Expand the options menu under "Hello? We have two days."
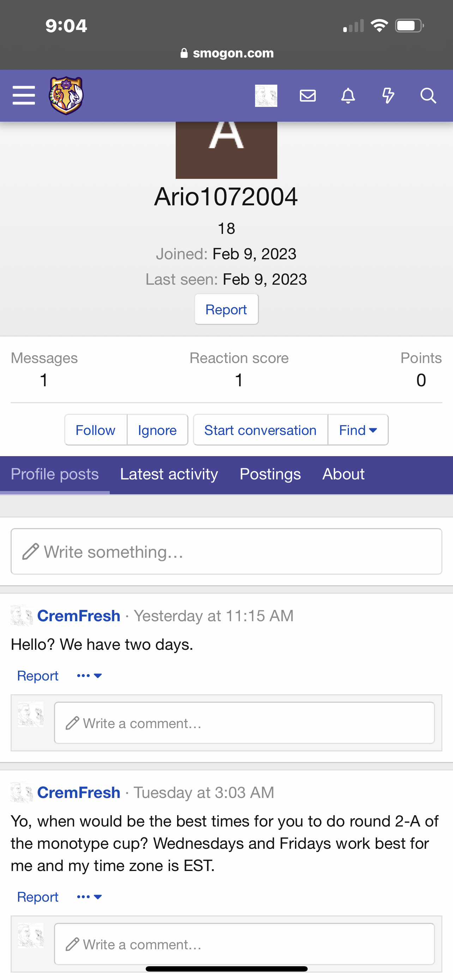This screenshot has height=980, width=453. point(89,676)
